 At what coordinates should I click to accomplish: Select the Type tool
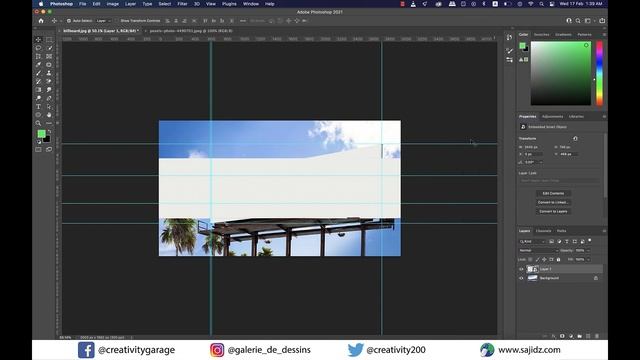(x=38, y=107)
